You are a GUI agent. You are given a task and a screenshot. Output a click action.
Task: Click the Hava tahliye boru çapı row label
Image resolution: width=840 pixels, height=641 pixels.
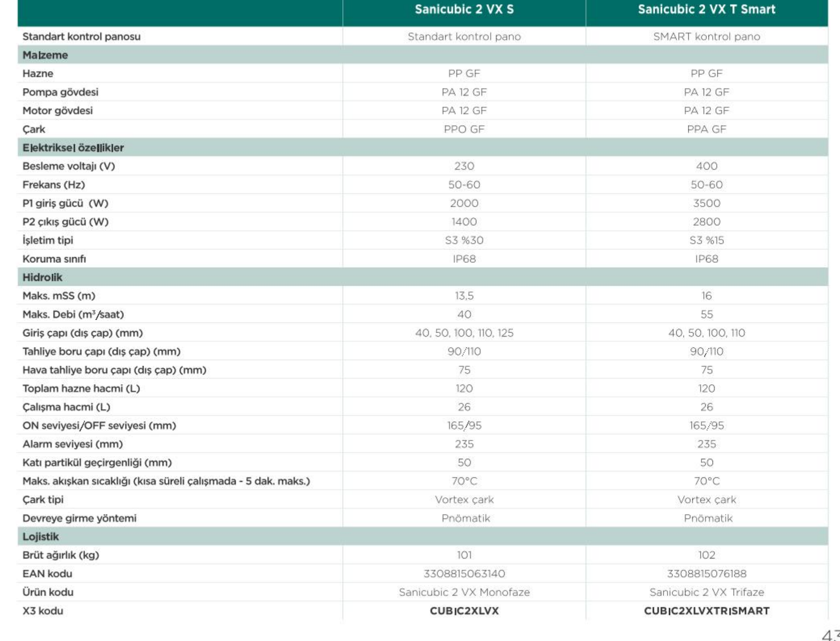[x=114, y=370]
